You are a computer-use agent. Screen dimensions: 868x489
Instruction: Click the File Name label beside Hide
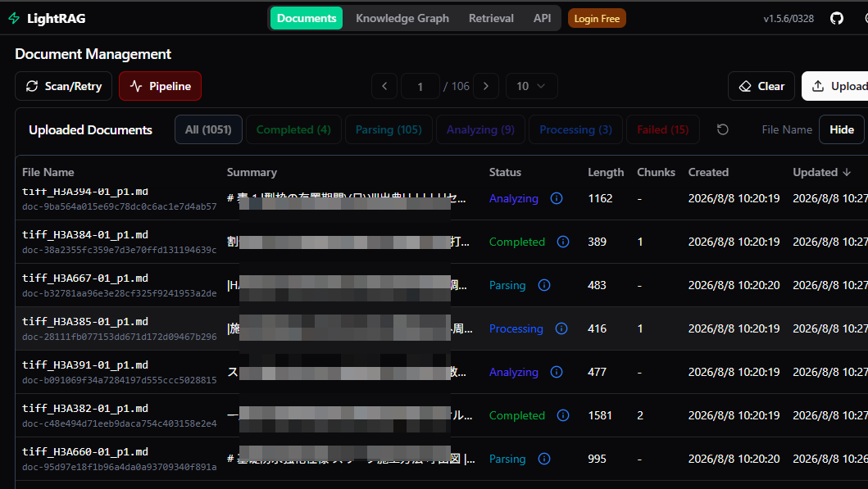pos(787,129)
